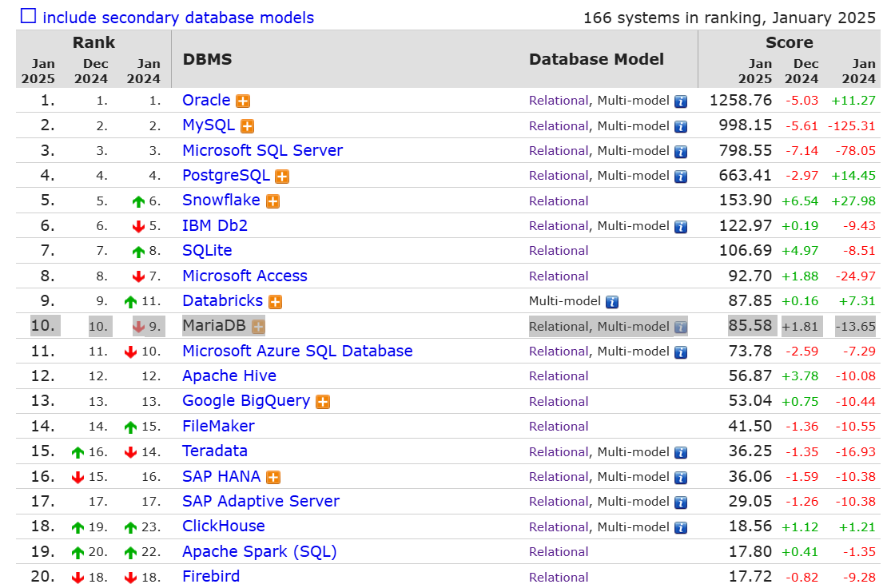The width and height of the screenshot is (891, 588).
Task: Enable include secondary database models checkbox
Action: pyautogui.click(x=29, y=16)
